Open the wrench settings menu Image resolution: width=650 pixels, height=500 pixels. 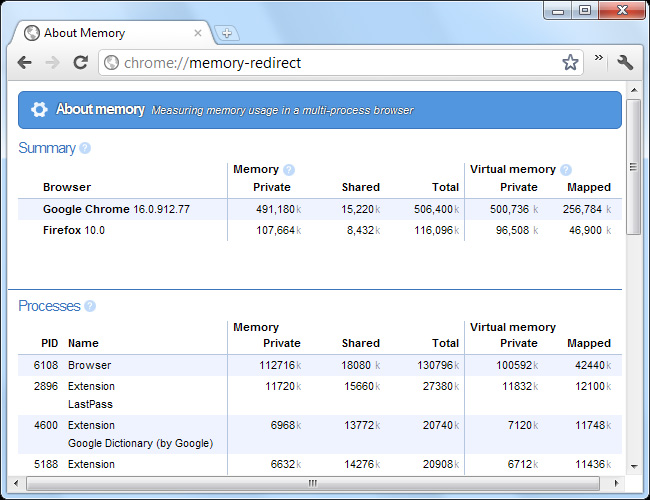(x=625, y=63)
